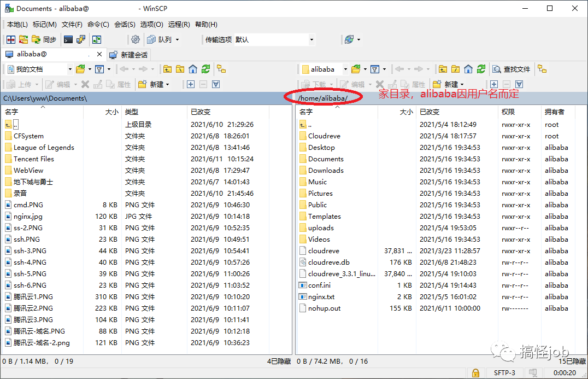Refresh the local panel
Viewport: 588px width, 379px height.
pyautogui.click(x=205, y=69)
